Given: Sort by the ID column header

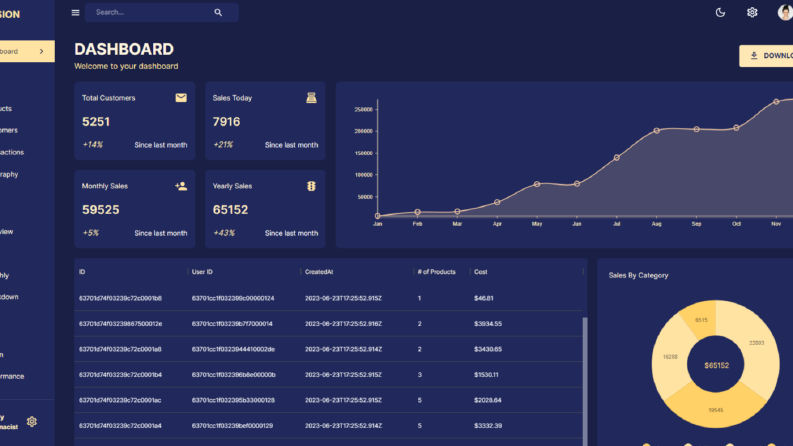Looking at the screenshot, I should (82, 272).
